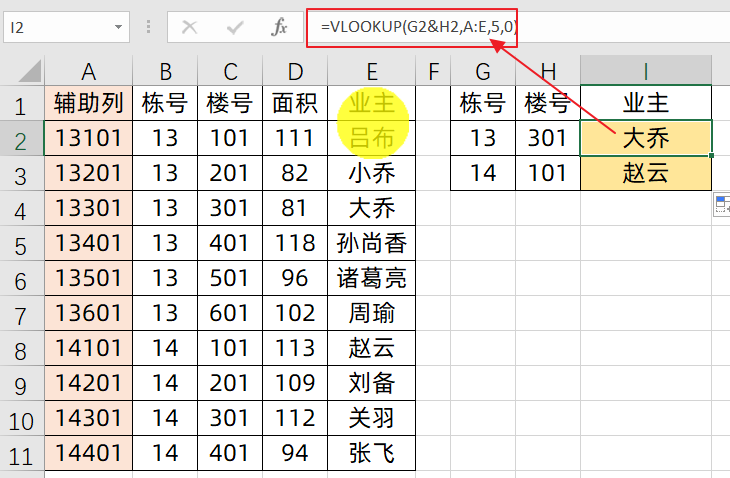Select column G header

483,71
